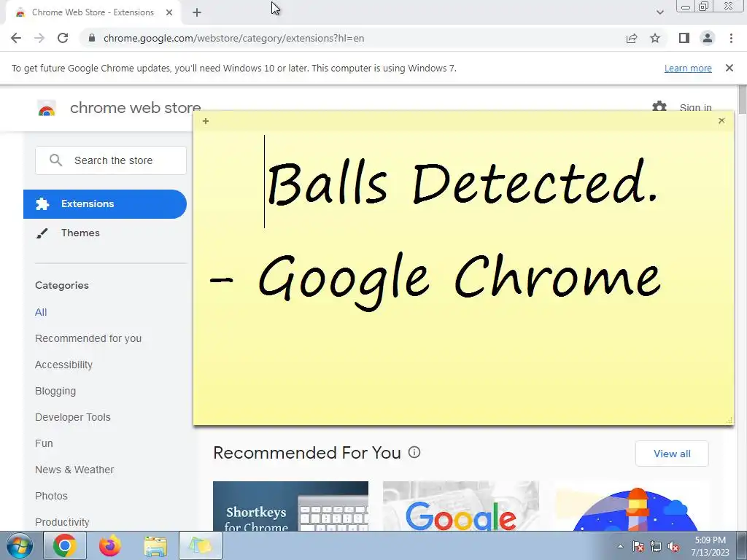Click the network tray icon
This screenshot has height=560, width=747.
click(656, 546)
